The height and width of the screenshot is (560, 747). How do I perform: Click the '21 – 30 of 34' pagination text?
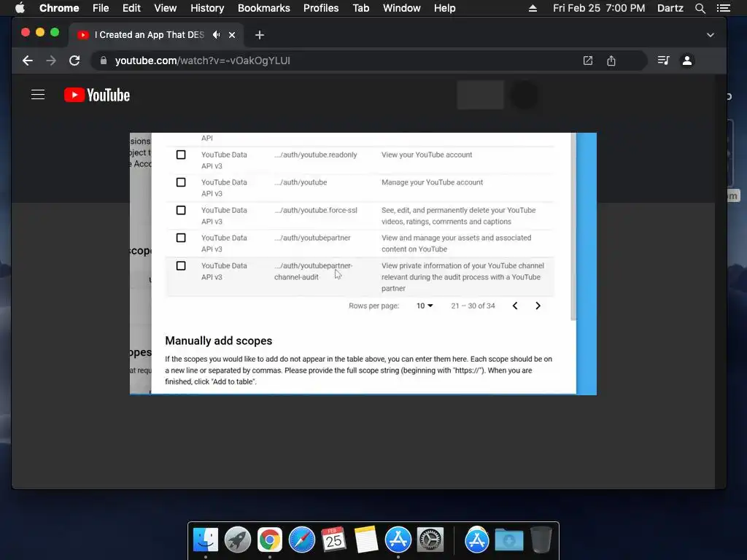[473, 306]
